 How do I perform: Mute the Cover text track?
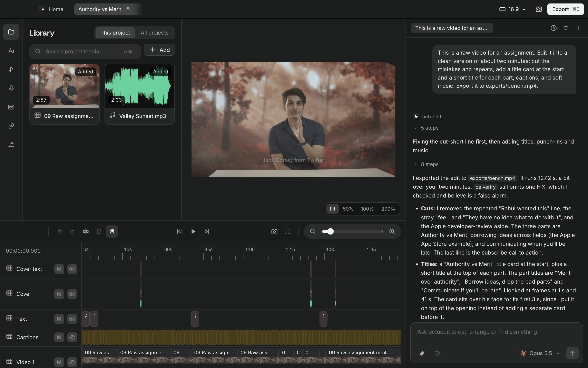[59, 269]
